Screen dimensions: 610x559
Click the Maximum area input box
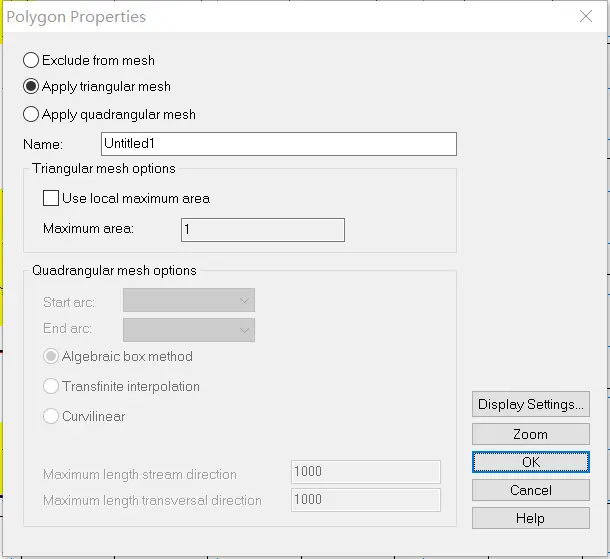[263, 230]
